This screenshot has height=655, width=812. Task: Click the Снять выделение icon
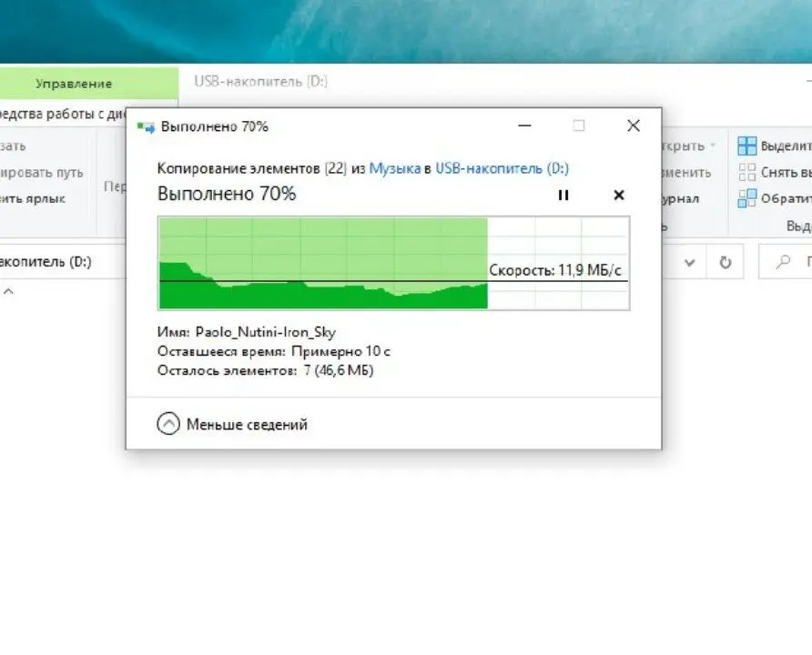[x=746, y=172]
